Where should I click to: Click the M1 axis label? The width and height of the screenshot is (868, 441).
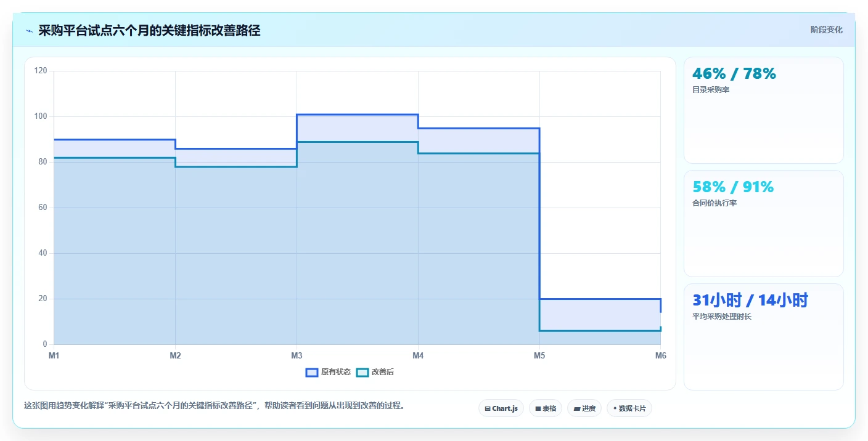[54, 355]
